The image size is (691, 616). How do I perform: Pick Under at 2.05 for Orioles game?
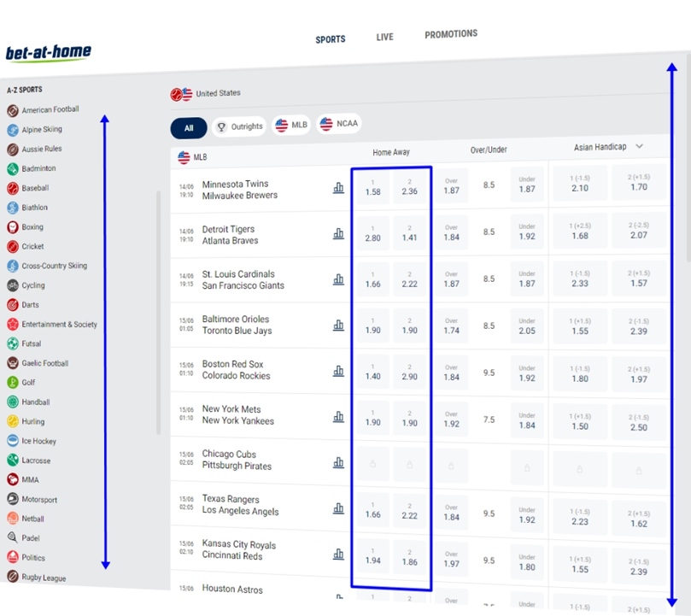click(527, 326)
